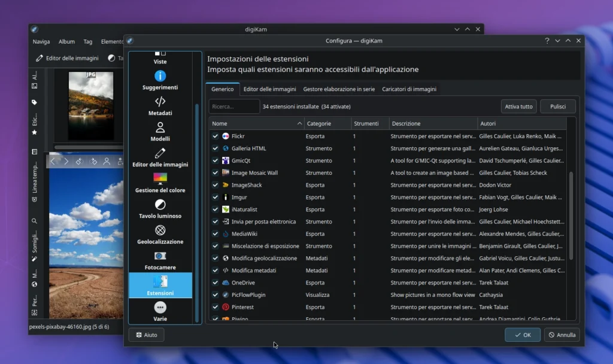Select the Gestione del colore section

tap(160, 190)
